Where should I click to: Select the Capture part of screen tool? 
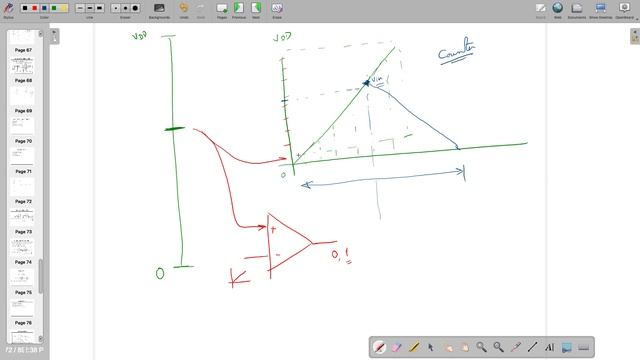tap(567, 347)
